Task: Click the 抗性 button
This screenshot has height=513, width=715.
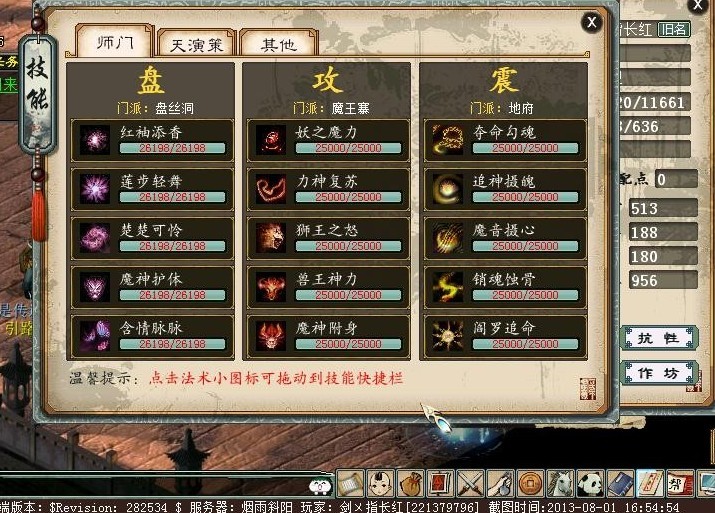Action: point(659,338)
